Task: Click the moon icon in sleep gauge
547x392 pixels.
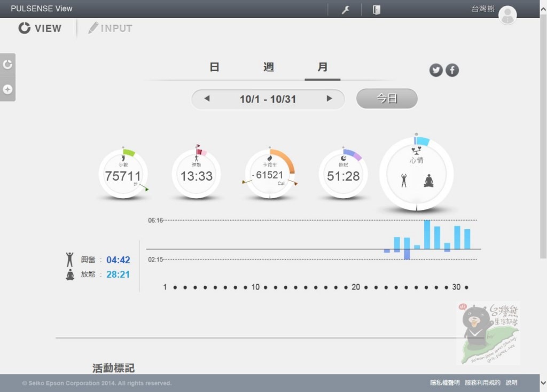Action: (x=343, y=158)
